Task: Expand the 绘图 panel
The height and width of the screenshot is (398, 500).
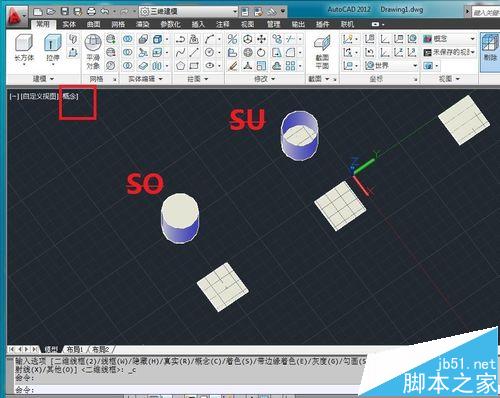Action: (x=198, y=79)
